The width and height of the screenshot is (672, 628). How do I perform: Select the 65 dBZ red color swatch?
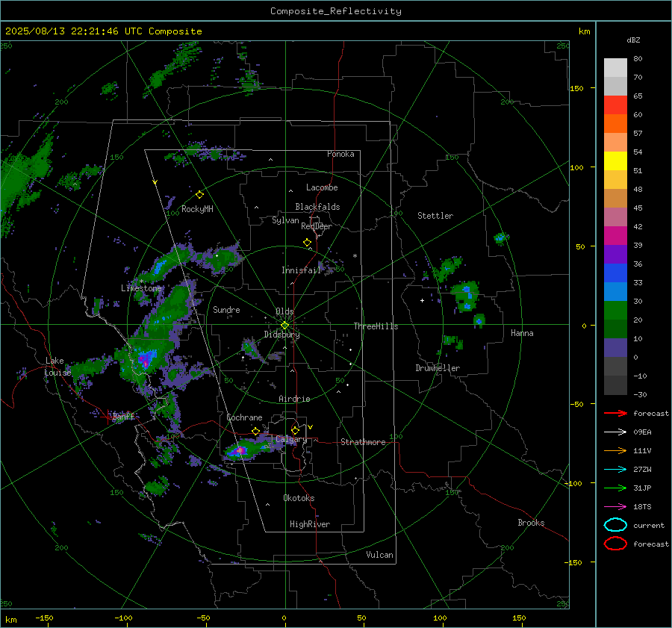pyautogui.click(x=615, y=105)
